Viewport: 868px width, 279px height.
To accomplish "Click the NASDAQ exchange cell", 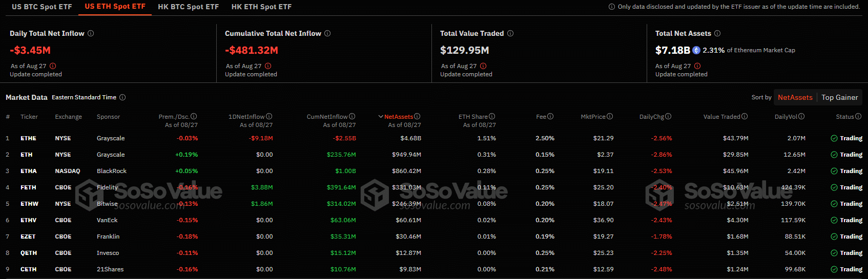I will [x=68, y=171].
